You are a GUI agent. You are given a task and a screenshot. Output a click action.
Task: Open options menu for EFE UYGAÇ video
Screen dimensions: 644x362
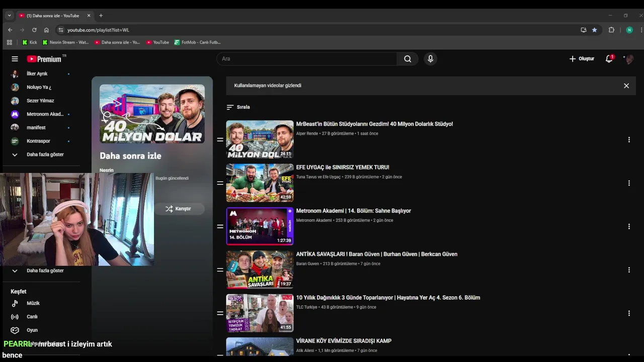pos(629,183)
